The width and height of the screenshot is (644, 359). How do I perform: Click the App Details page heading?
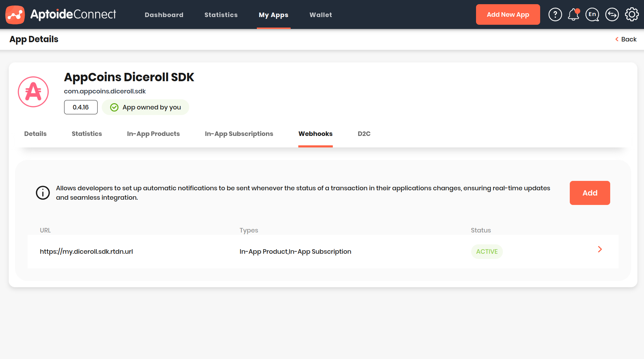pos(34,39)
